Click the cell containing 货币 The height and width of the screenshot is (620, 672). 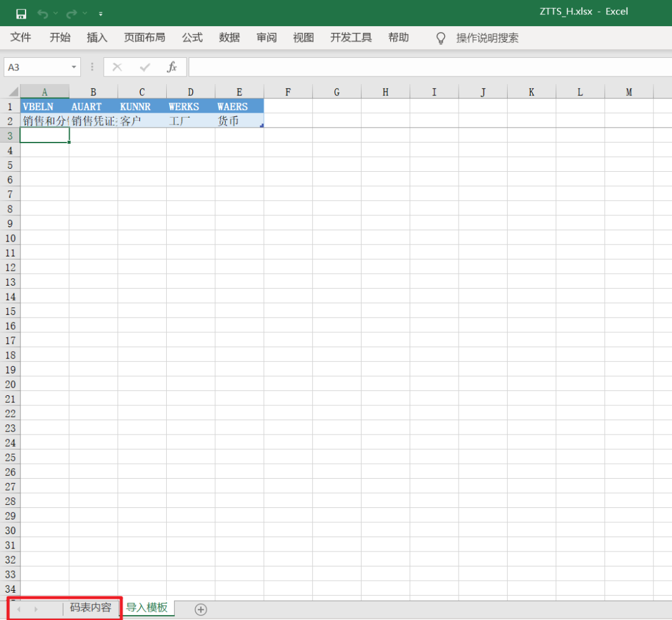coord(240,121)
